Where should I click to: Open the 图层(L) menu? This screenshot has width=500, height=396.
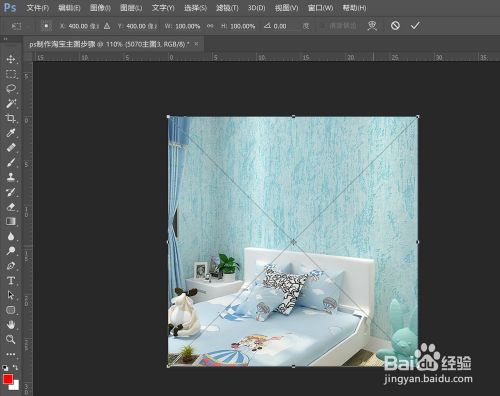point(131,8)
